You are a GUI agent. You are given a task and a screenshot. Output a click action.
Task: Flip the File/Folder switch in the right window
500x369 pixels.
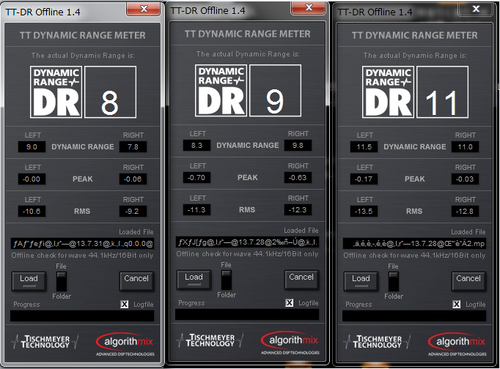click(x=393, y=281)
